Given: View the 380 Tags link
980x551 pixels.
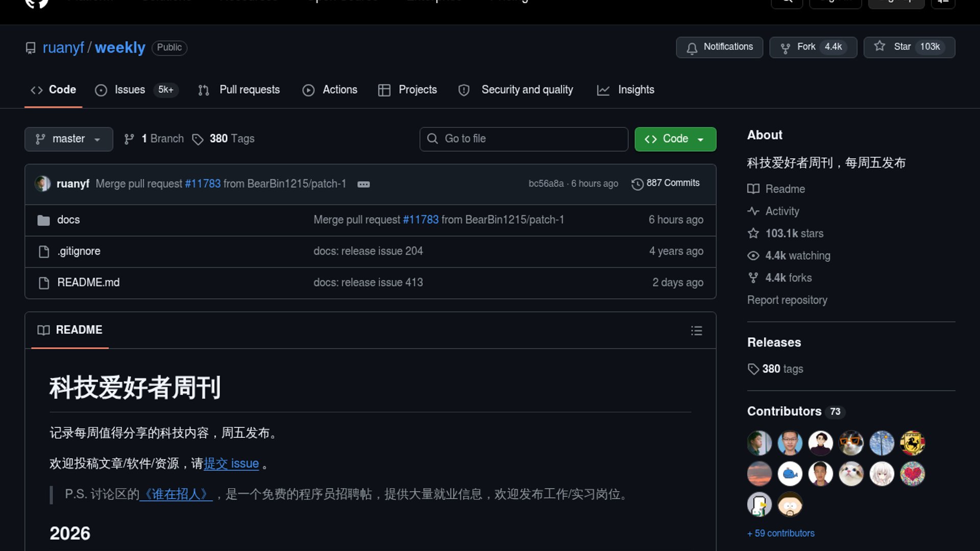Looking at the screenshot, I should click(x=223, y=139).
